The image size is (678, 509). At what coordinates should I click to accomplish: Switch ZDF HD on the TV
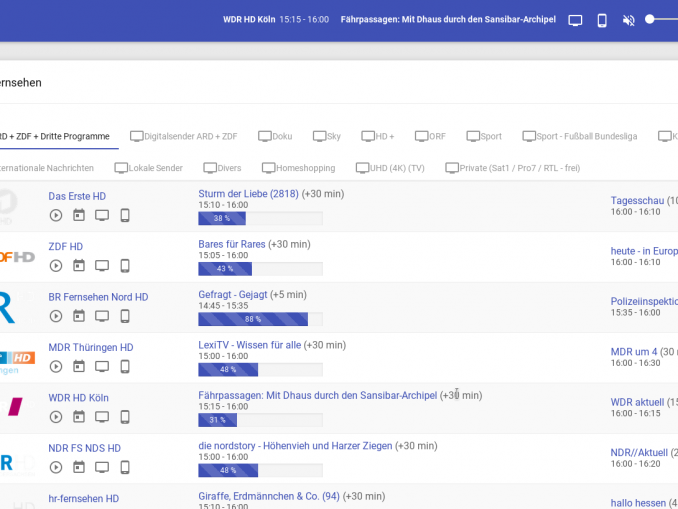pyautogui.click(x=102, y=266)
